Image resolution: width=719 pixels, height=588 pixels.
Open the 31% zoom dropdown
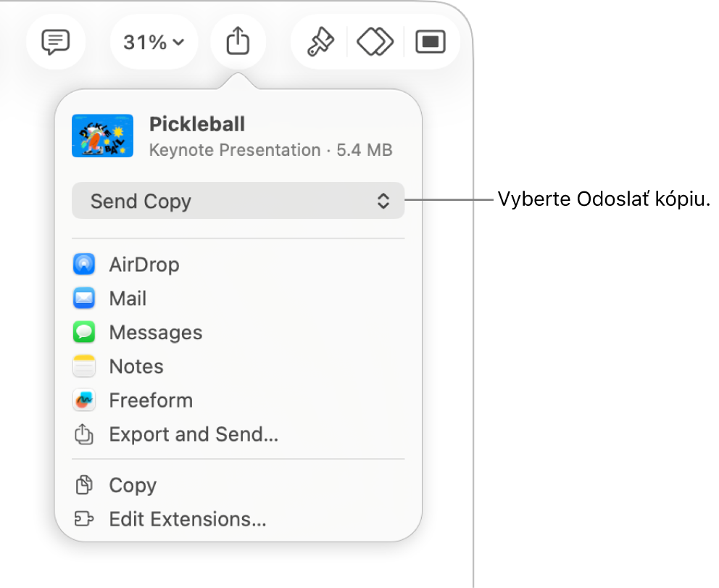pyautogui.click(x=154, y=42)
